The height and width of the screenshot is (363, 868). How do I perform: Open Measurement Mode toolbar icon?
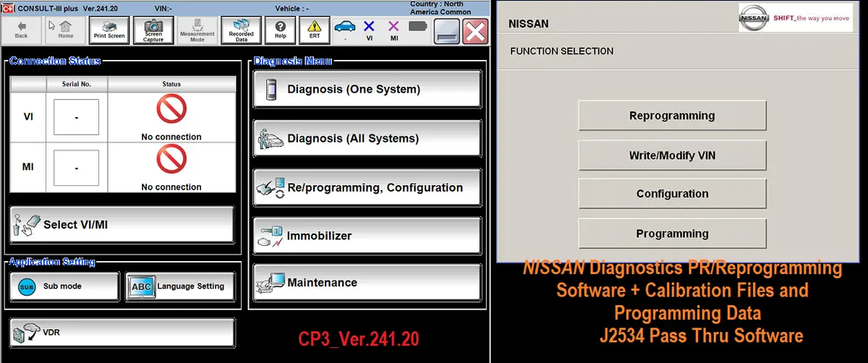(x=197, y=30)
